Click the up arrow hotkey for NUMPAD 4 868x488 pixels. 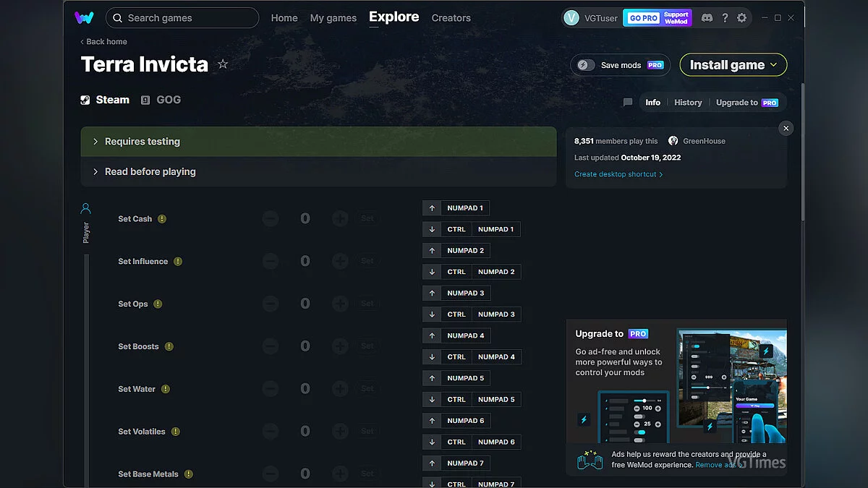[432, 335]
